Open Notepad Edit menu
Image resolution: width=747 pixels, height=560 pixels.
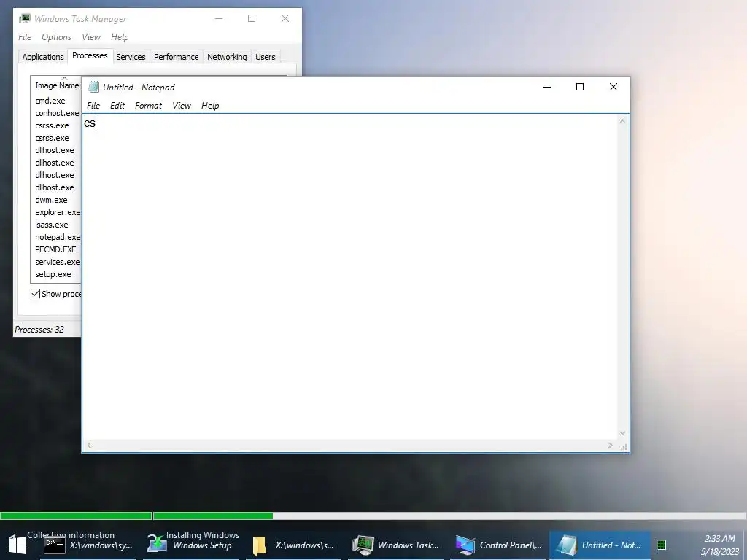click(x=117, y=106)
